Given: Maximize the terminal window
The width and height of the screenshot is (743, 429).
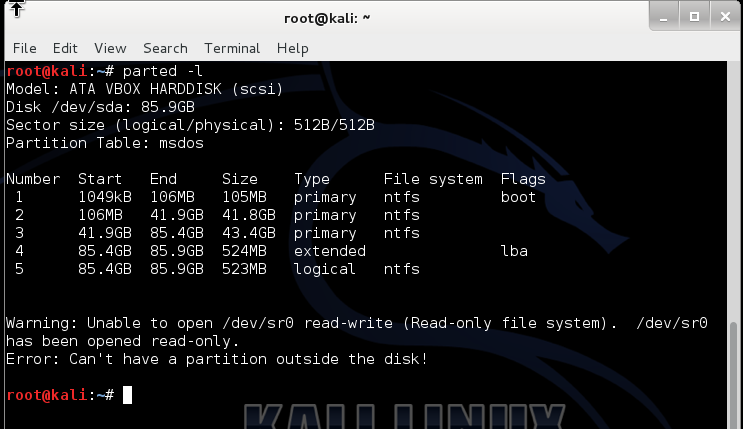Looking at the screenshot, I should tap(694, 17).
